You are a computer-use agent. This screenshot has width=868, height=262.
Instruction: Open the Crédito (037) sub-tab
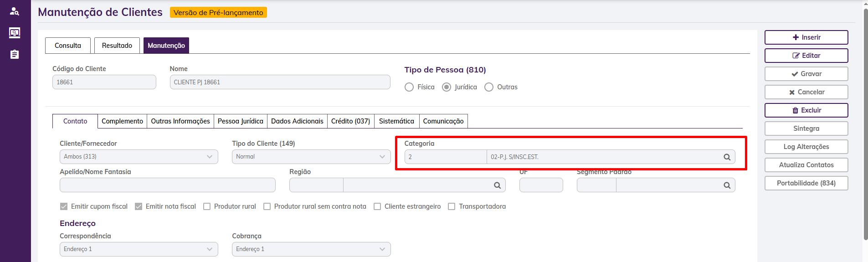point(350,121)
